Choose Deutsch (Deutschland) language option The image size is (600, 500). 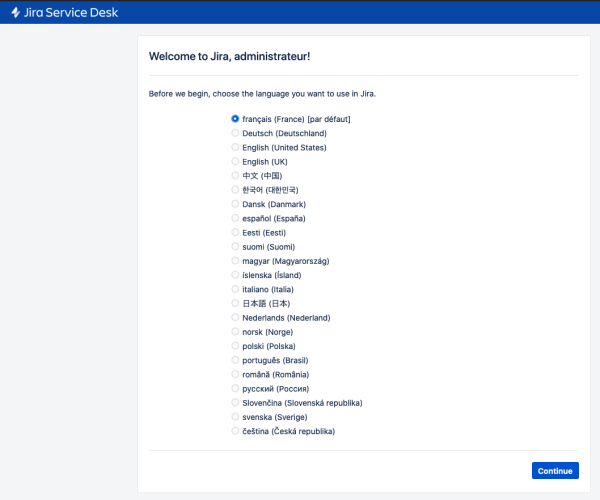click(x=235, y=133)
